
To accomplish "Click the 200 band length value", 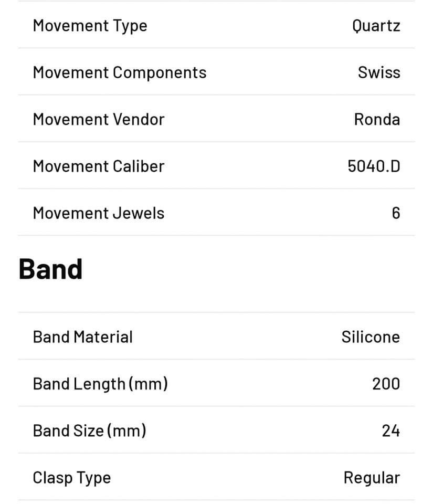I will point(386,384).
